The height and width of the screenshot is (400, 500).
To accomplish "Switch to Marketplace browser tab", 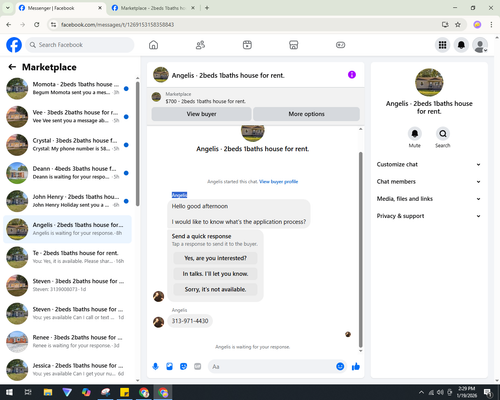I will point(153,8).
